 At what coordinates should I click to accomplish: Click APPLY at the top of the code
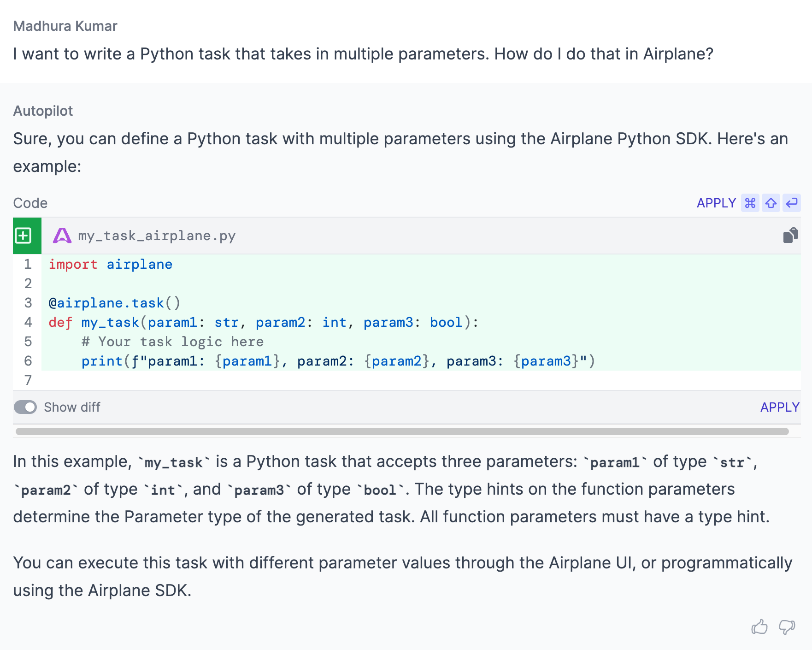coord(716,203)
